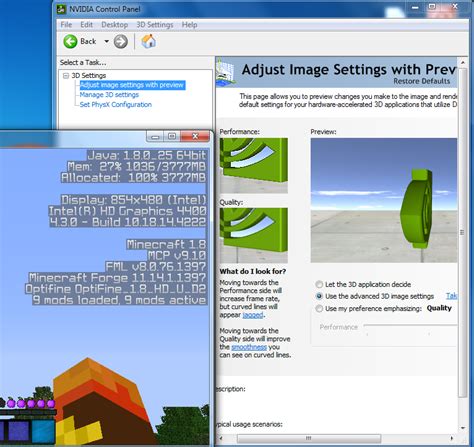The image size is (474, 447).
Task: Open Back history dropdown arrow
Action: click(106, 42)
